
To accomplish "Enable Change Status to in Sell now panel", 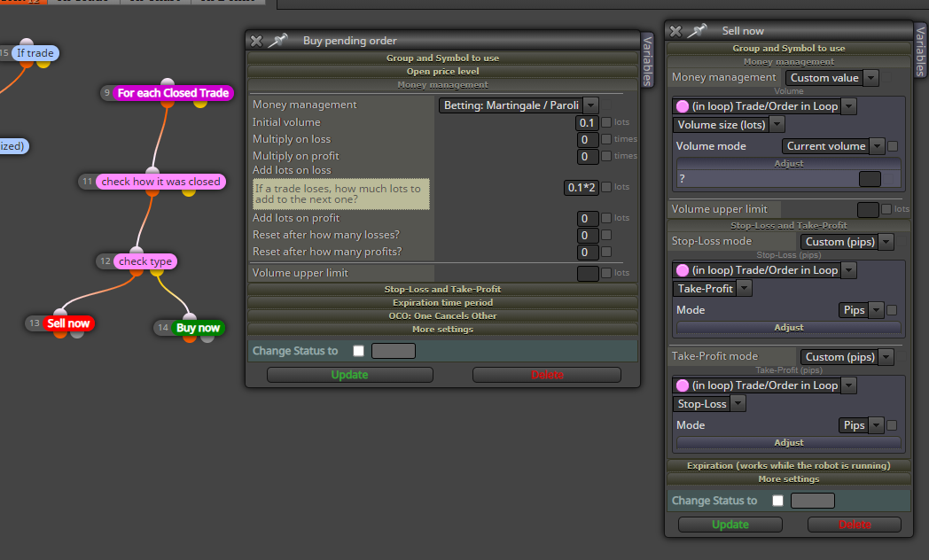I will tap(778, 501).
